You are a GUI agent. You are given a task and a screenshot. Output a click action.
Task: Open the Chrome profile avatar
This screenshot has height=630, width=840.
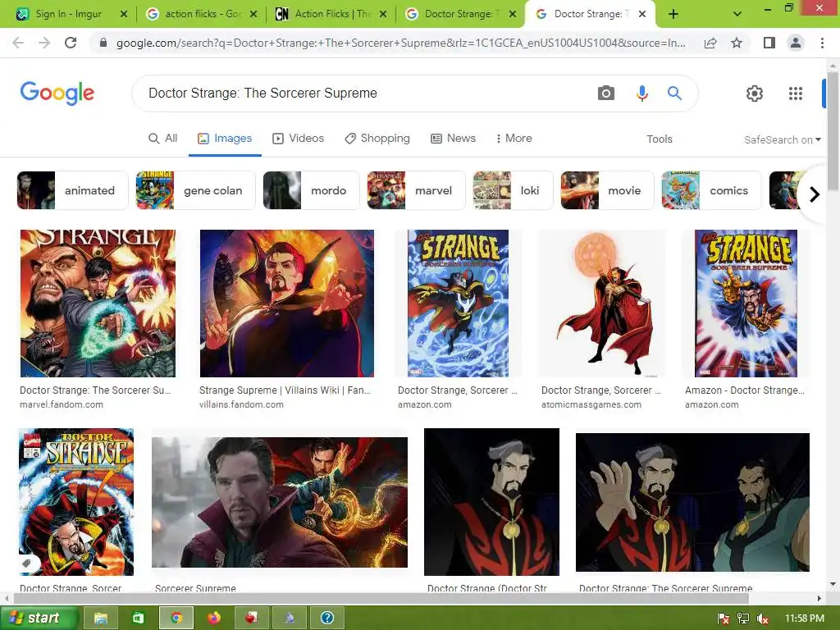(796, 43)
